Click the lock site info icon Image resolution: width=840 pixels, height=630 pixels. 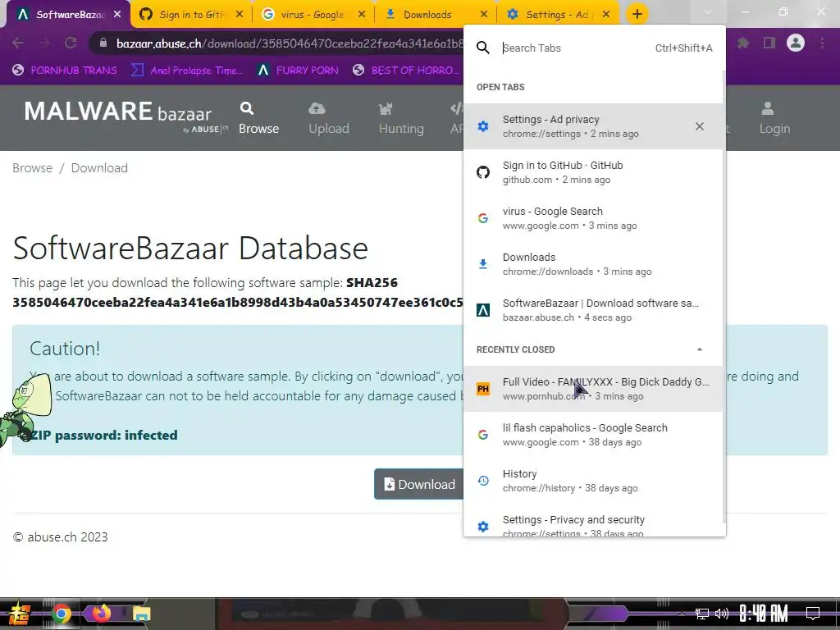(103, 43)
